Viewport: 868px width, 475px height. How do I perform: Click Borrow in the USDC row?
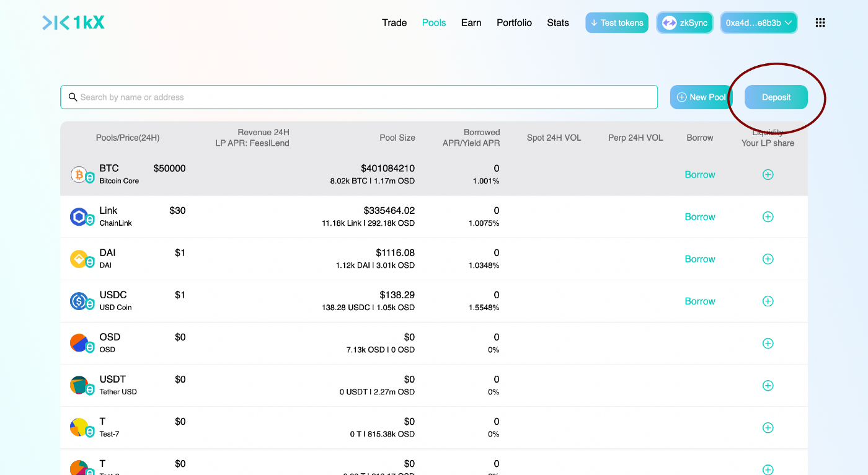click(x=700, y=301)
